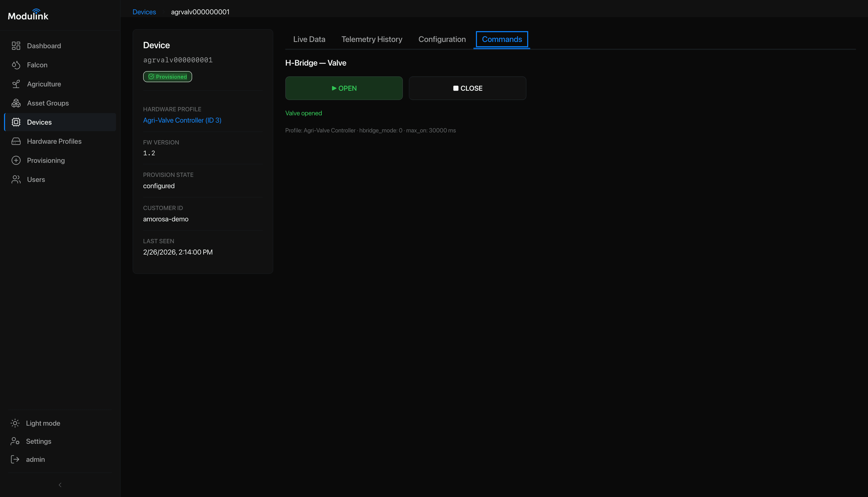Image resolution: width=868 pixels, height=497 pixels.
Task: Collapse the sidebar with bottom chevron
Action: point(60,485)
